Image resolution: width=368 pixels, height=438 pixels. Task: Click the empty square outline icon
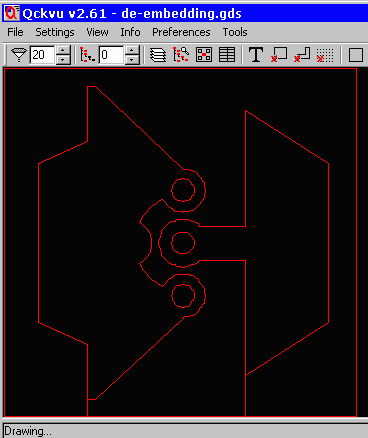356,55
